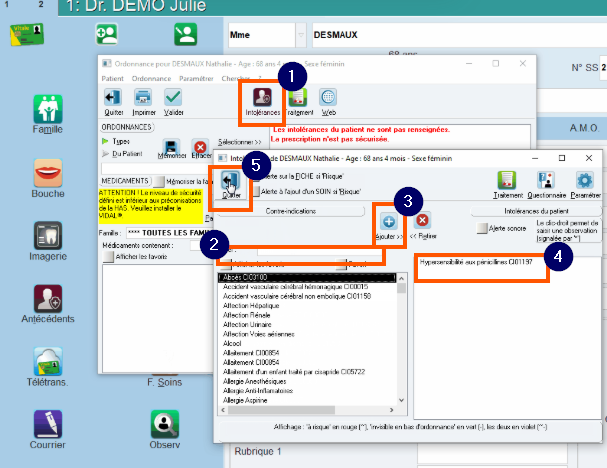The image size is (607, 468).
Task: Click the MEDICAMENTS label button
Action: click(125, 181)
